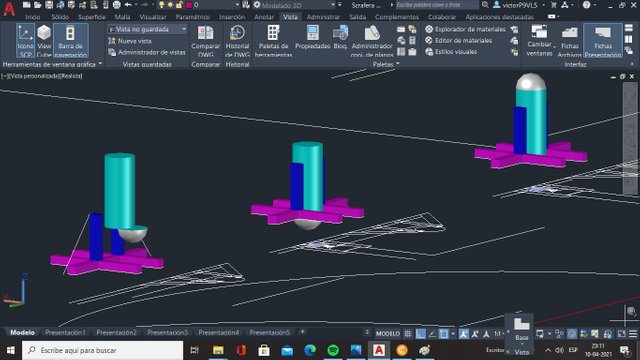
Task: Click the tile vertically icon in Interfaz panel
Action: (629, 39)
